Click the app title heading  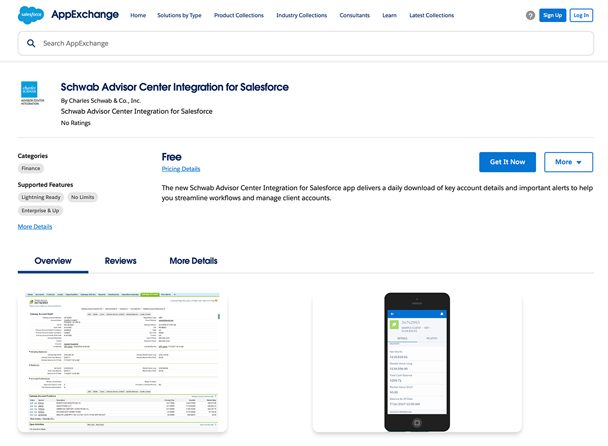point(174,87)
